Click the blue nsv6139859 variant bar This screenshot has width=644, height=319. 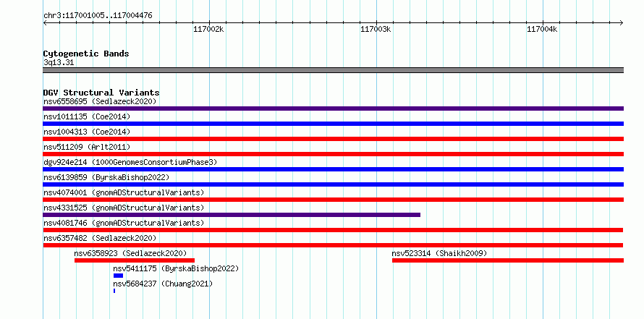click(x=333, y=184)
